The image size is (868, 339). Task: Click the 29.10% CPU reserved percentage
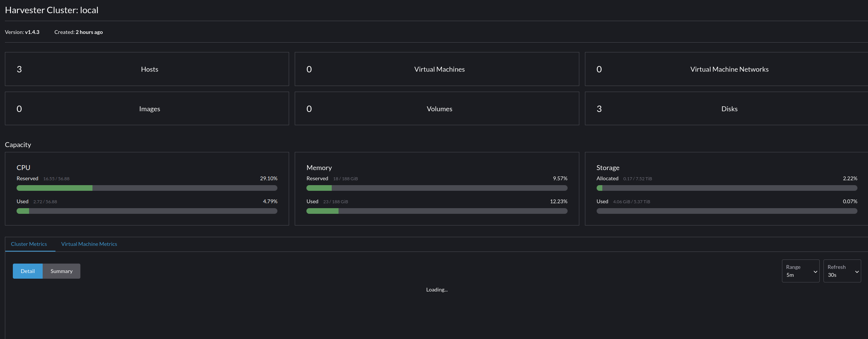tap(269, 178)
